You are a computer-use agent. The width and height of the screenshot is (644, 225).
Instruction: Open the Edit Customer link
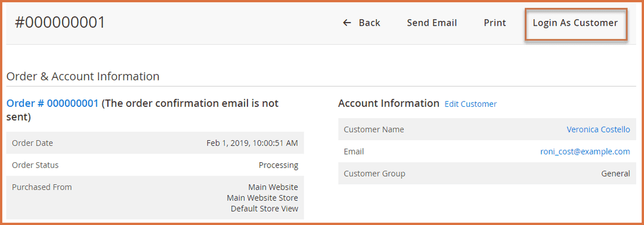click(x=470, y=104)
